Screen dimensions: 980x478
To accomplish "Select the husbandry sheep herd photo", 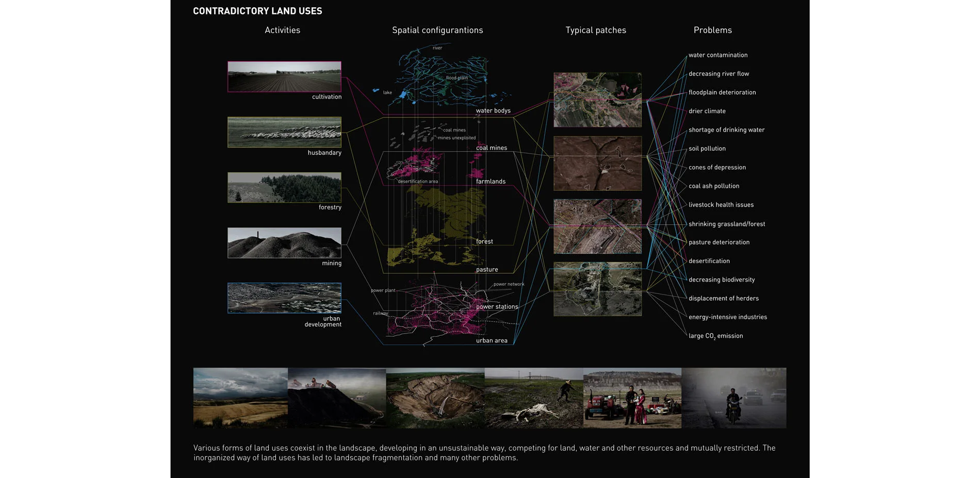I will click(x=284, y=132).
